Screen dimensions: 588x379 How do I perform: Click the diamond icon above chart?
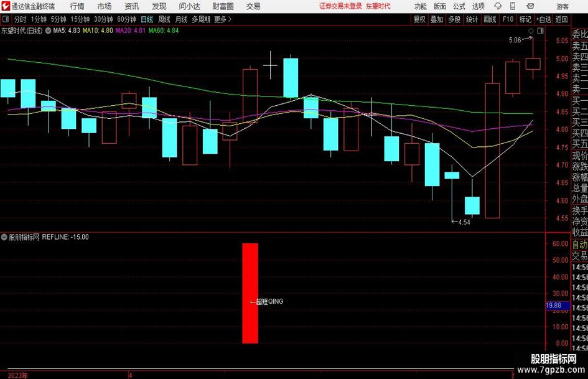531,30
